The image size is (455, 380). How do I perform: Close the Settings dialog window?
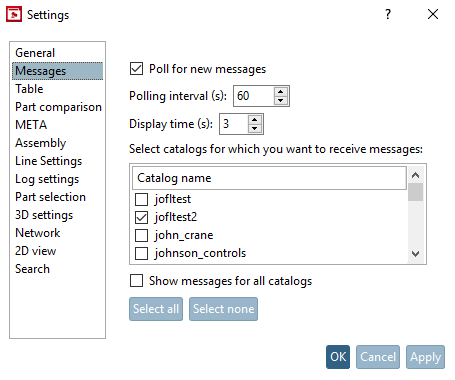[x=433, y=14]
